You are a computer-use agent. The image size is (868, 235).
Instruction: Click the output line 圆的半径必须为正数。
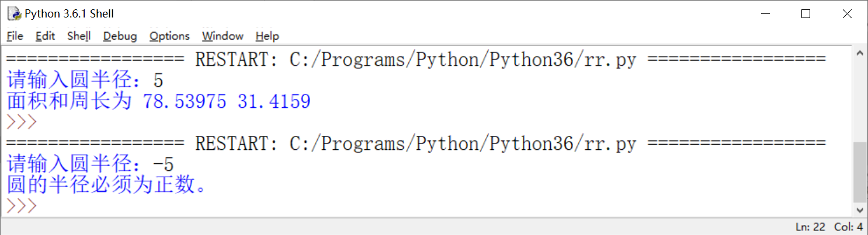pos(108,185)
